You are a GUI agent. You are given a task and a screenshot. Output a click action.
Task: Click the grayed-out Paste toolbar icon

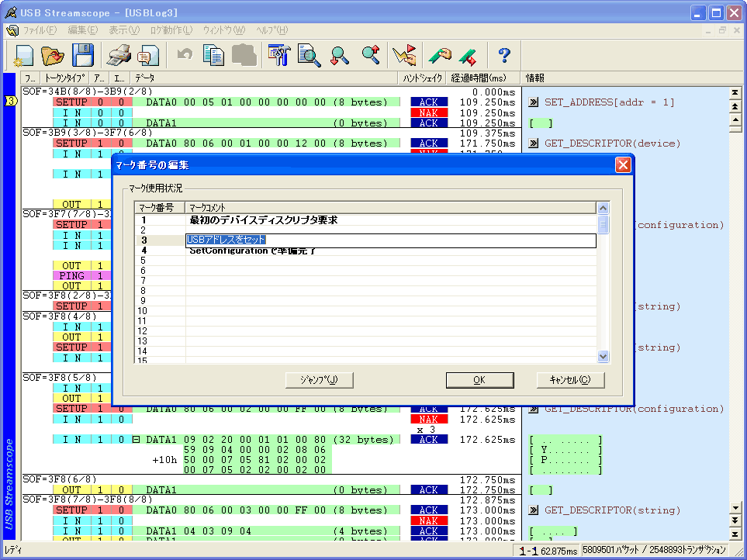pyautogui.click(x=244, y=55)
